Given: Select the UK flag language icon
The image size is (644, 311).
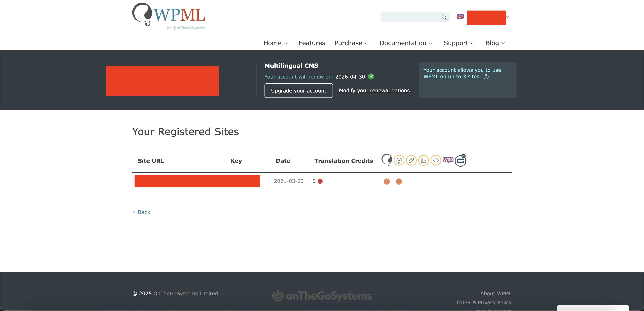Looking at the screenshot, I should point(460,17).
